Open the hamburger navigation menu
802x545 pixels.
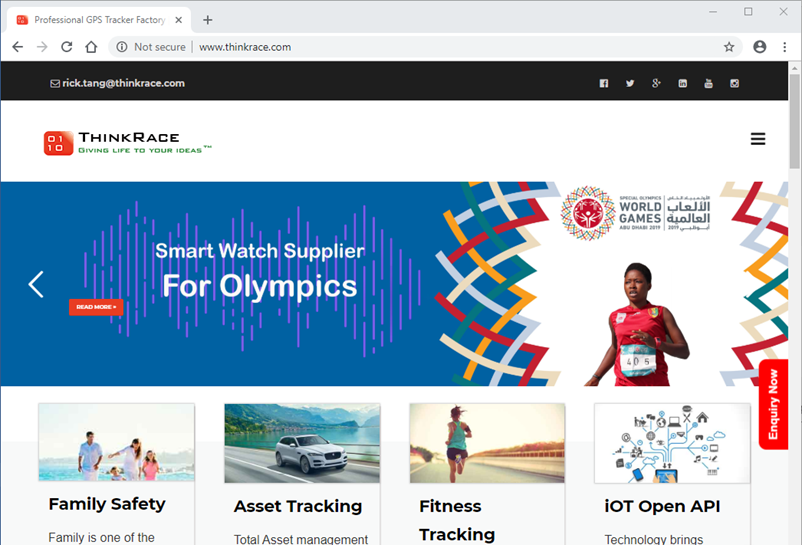click(758, 139)
